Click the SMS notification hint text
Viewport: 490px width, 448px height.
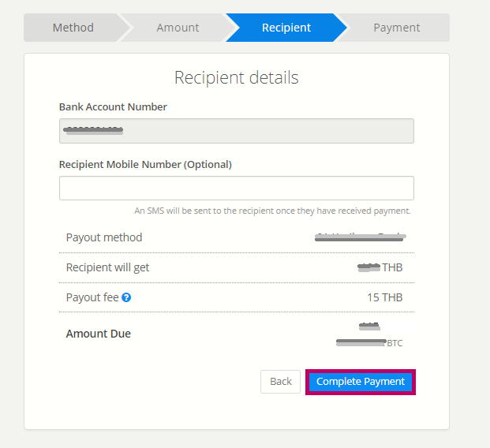pyautogui.click(x=272, y=211)
